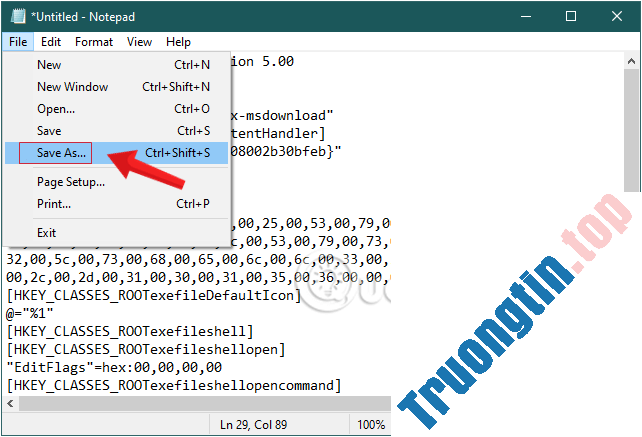Select Save in the File menu

pos(49,131)
